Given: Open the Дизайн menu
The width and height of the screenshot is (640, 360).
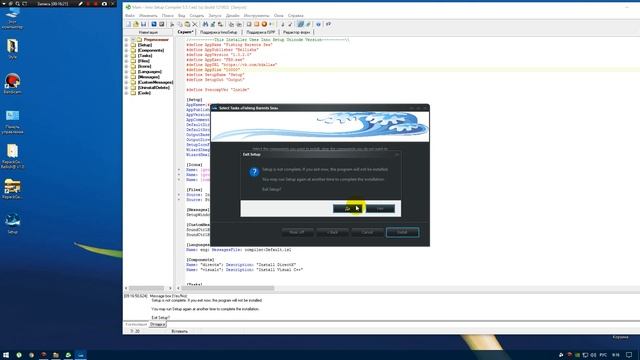Looking at the screenshot, I should pyautogui.click(x=232, y=16).
